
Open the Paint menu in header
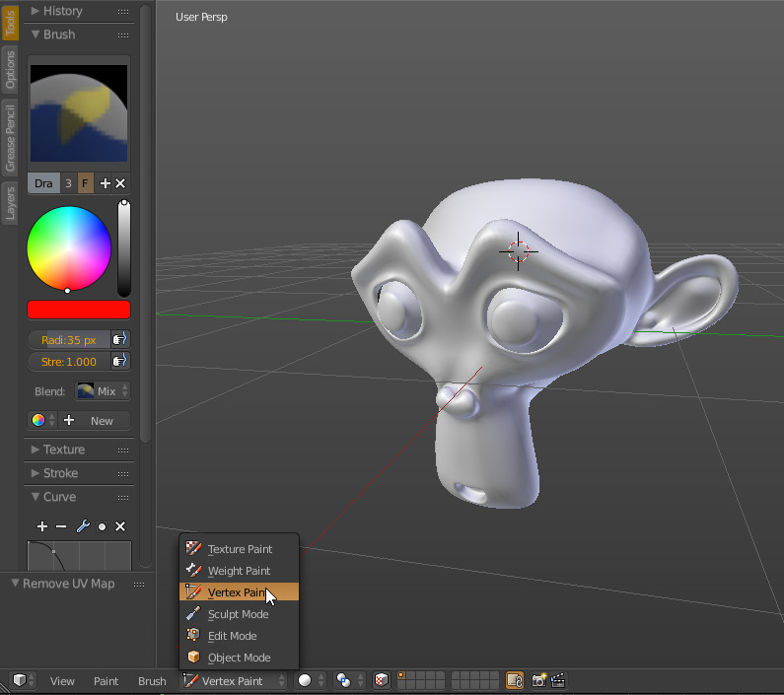(x=106, y=681)
